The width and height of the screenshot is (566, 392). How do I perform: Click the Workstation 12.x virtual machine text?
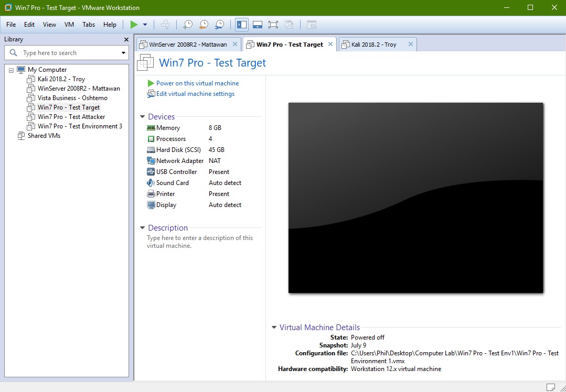(x=396, y=369)
